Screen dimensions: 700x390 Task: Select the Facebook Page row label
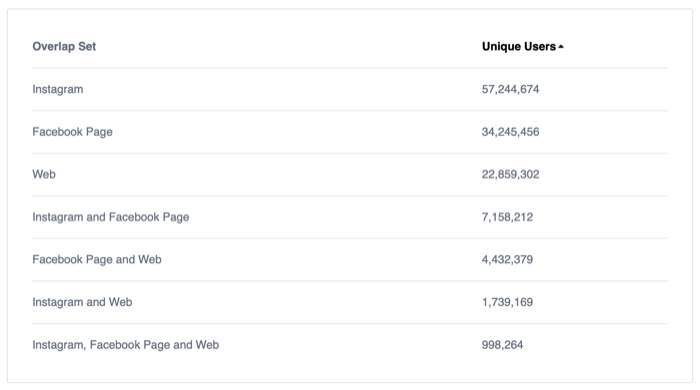point(72,132)
